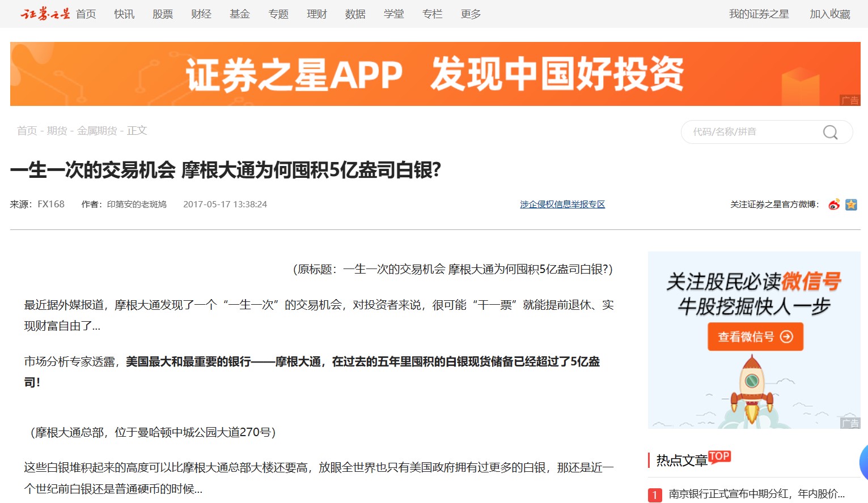Click the author name 印第安的老斑鸠

point(137,204)
